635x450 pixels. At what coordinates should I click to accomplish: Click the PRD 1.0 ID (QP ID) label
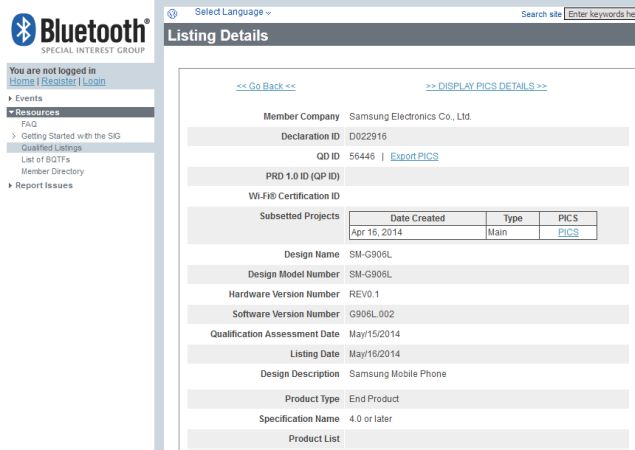coord(303,176)
